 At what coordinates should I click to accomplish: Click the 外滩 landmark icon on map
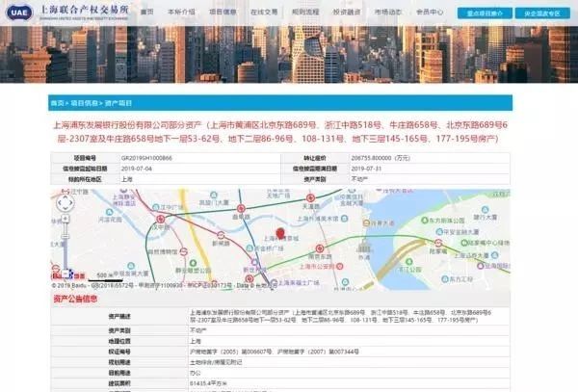(x=364, y=246)
